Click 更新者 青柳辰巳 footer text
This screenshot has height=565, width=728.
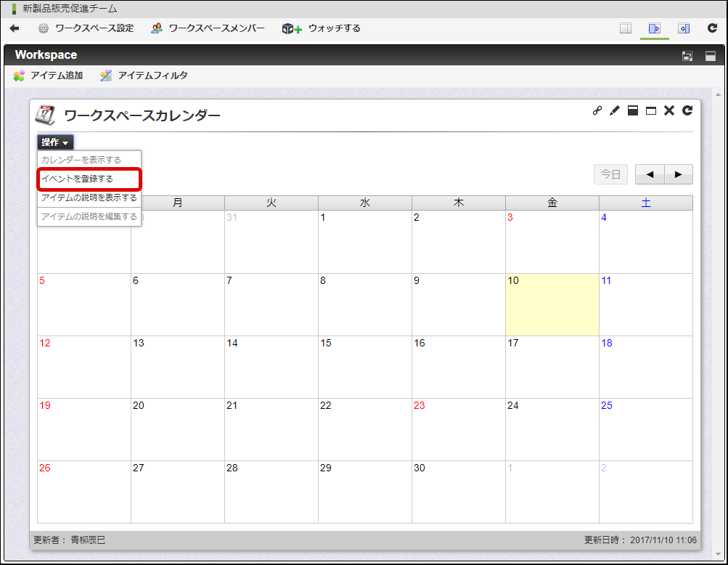pos(70,540)
